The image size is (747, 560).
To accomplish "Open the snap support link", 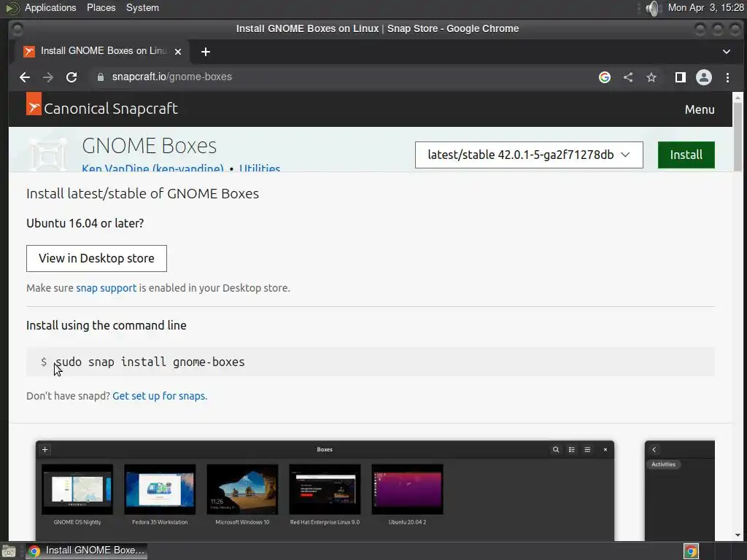I will [x=107, y=288].
